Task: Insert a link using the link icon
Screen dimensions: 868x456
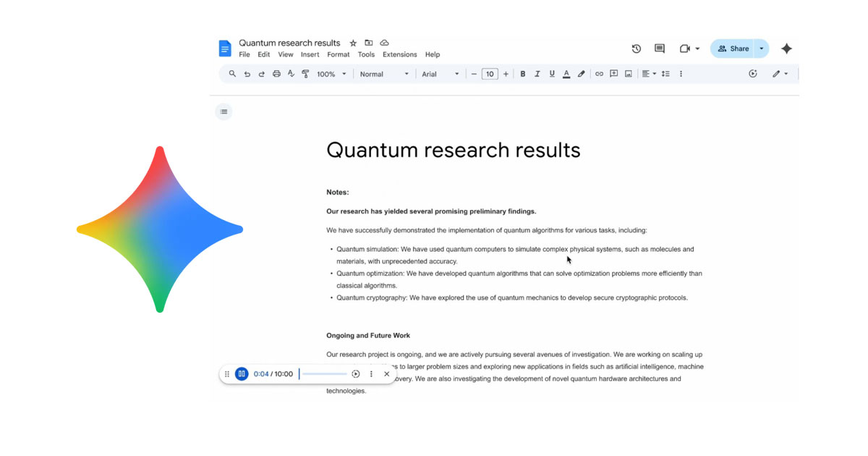Action: (599, 74)
